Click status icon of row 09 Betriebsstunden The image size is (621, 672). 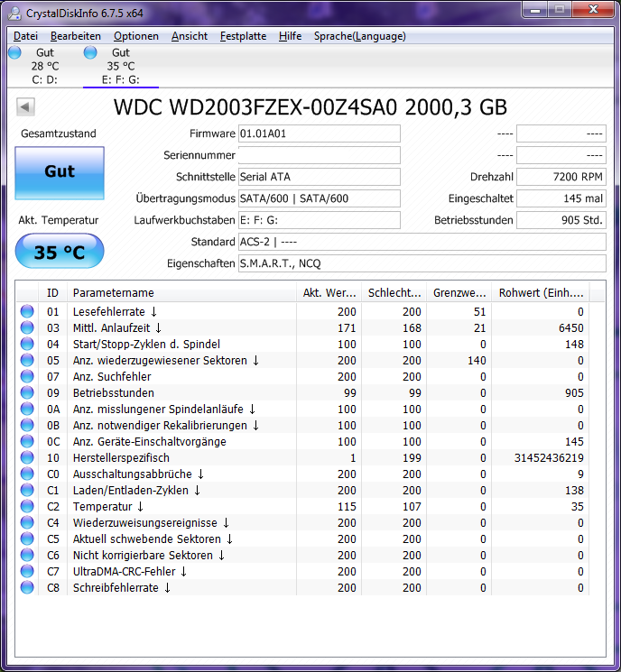[x=27, y=392]
